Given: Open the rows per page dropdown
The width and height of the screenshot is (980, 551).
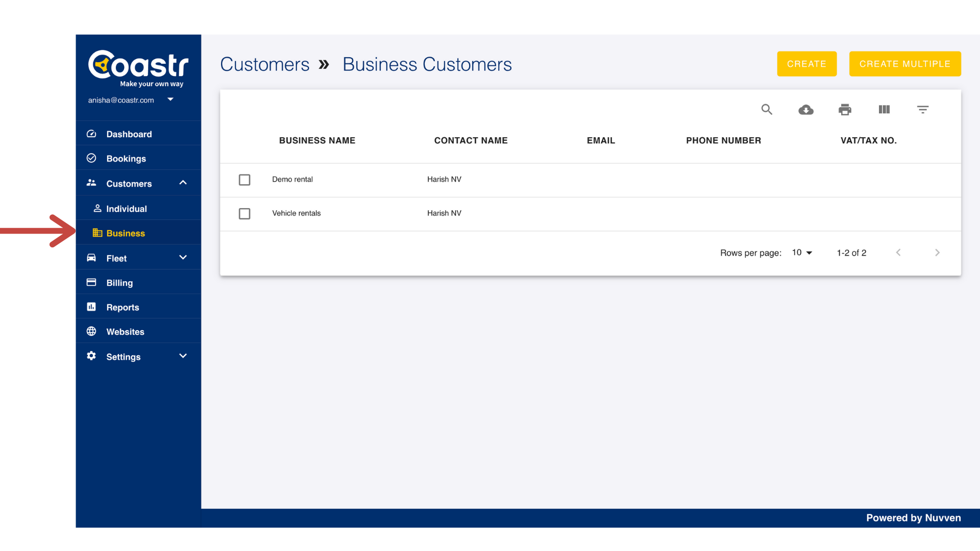Looking at the screenshot, I should [x=802, y=253].
